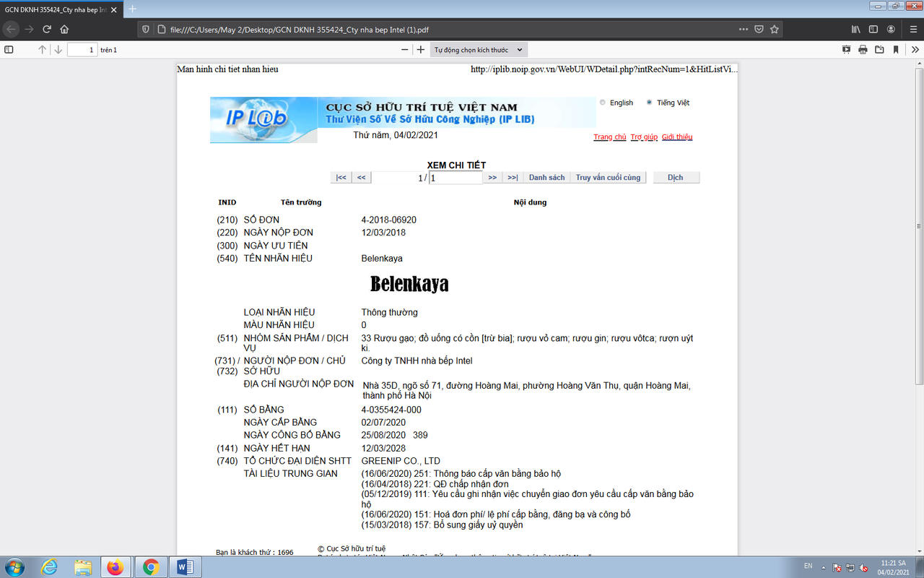Switch PDF to presentation mode
The height and width of the screenshot is (578, 924).
(846, 50)
